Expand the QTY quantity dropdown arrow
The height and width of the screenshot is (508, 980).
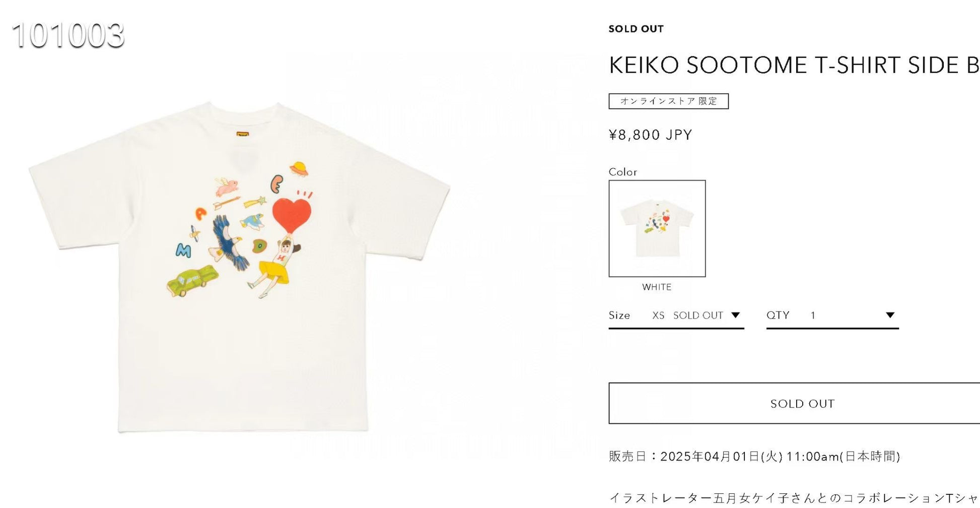tap(890, 315)
